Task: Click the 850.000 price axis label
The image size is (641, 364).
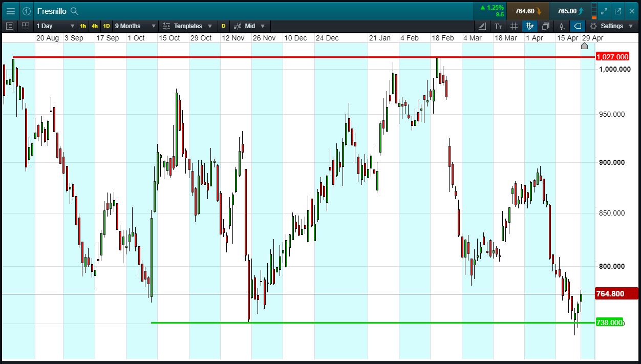Action: pyautogui.click(x=612, y=213)
